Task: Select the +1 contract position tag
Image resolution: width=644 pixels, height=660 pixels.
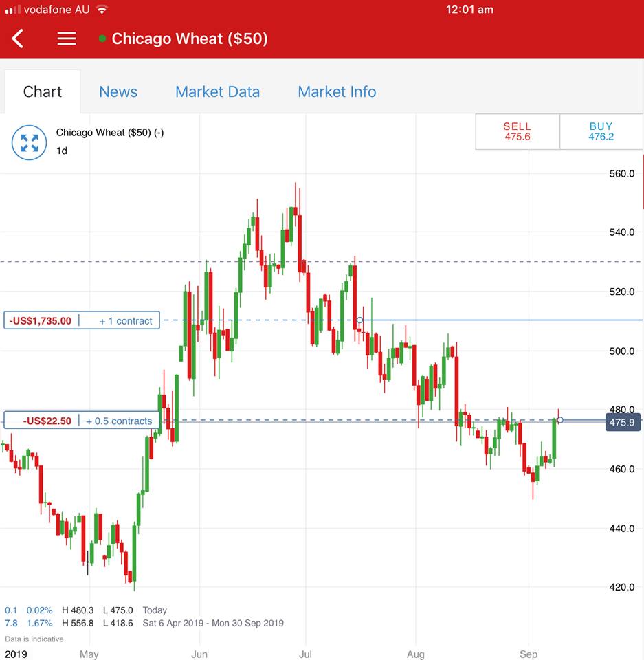Action: point(126,321)
